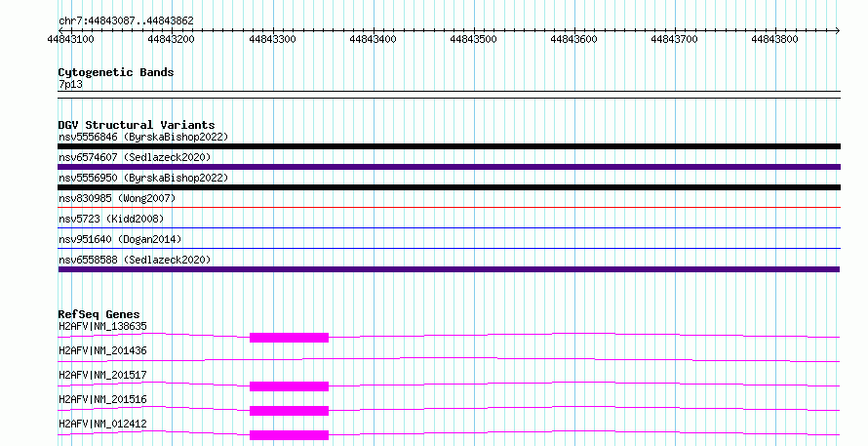
Task: Select the H2AFV|NM_138635 transcript label
Action: [102, 326]
